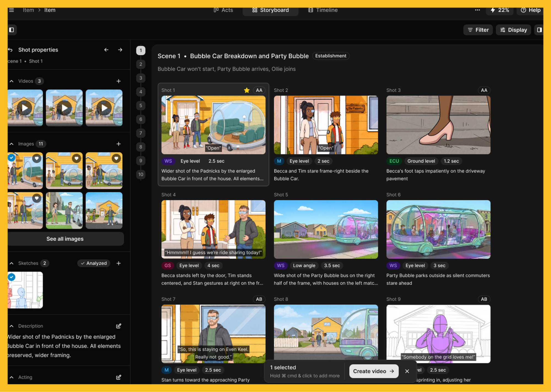Add a new video with plus icon

point(119,81)
